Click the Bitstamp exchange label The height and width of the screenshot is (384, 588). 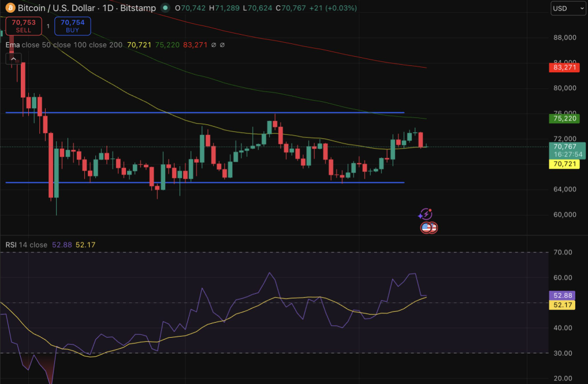click(137, 8)
